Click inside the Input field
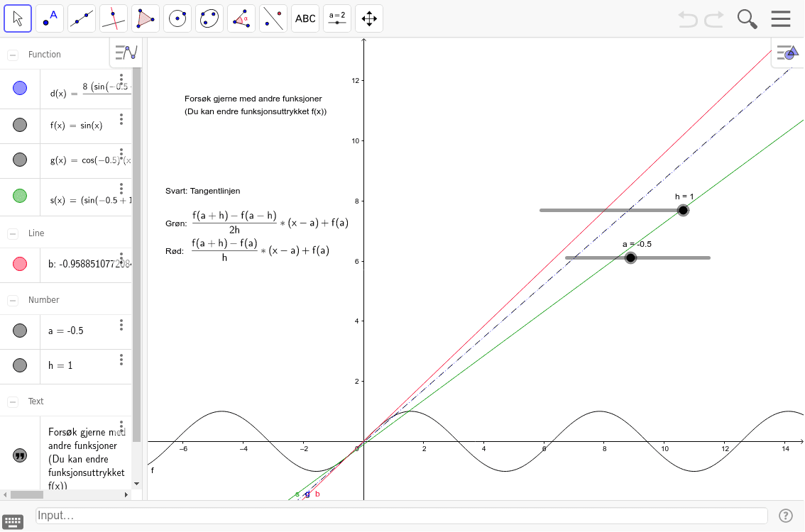Image resolution: width=805 pixels, height=532 pixels. point(402,516)
